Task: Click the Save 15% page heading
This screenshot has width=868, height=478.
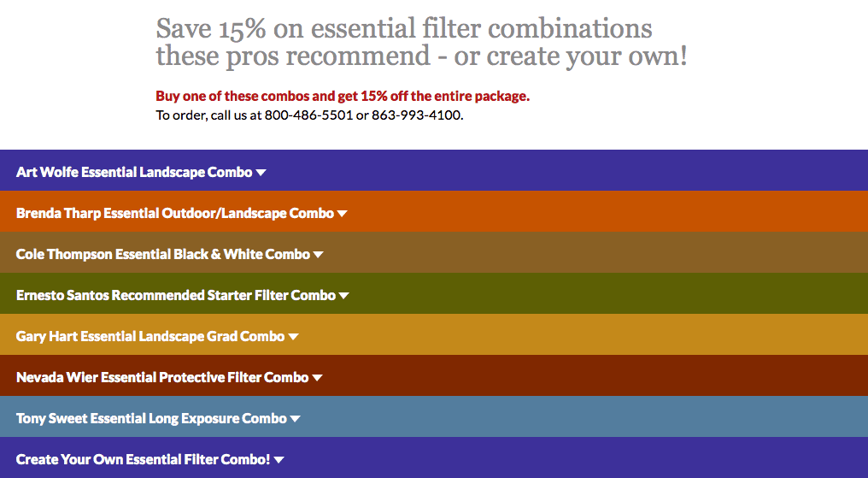Action: [x=421, y=43]
